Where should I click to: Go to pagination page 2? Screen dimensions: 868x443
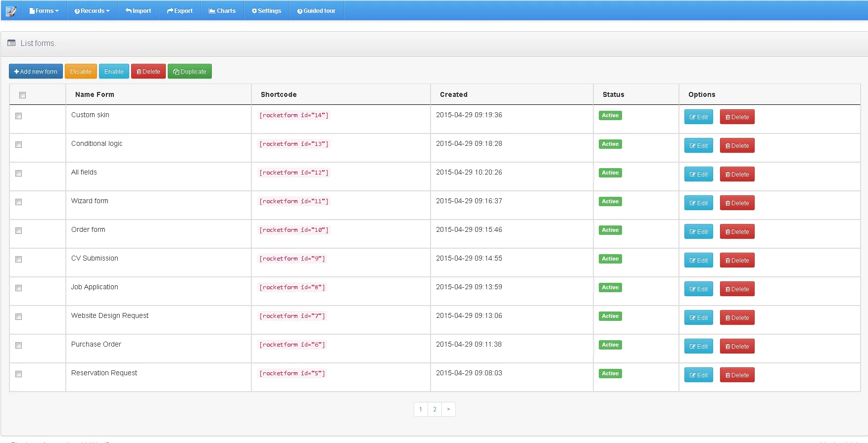coord(434,409)
